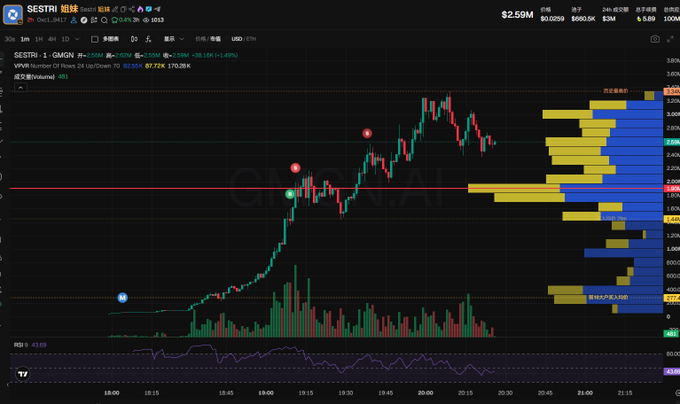Click the upper red S sell marker
This screenshot has width=680, height=404.
point(367,133)
